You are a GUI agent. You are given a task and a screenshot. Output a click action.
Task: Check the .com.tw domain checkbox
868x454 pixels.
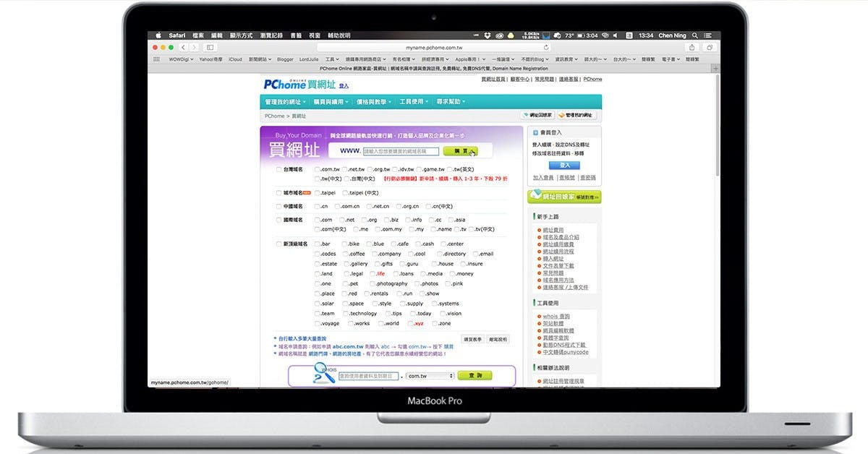pos(317,169)
